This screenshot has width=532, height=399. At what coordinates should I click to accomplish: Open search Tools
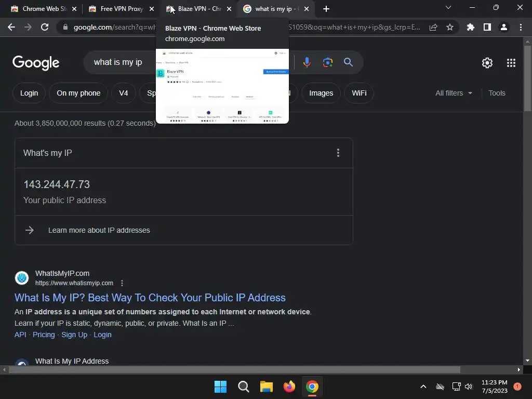pos(497,93)
